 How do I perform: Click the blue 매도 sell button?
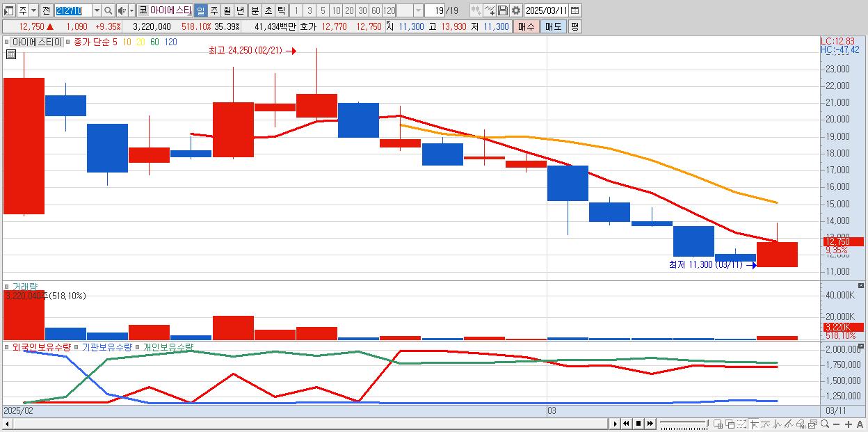(x=553, y=26)
